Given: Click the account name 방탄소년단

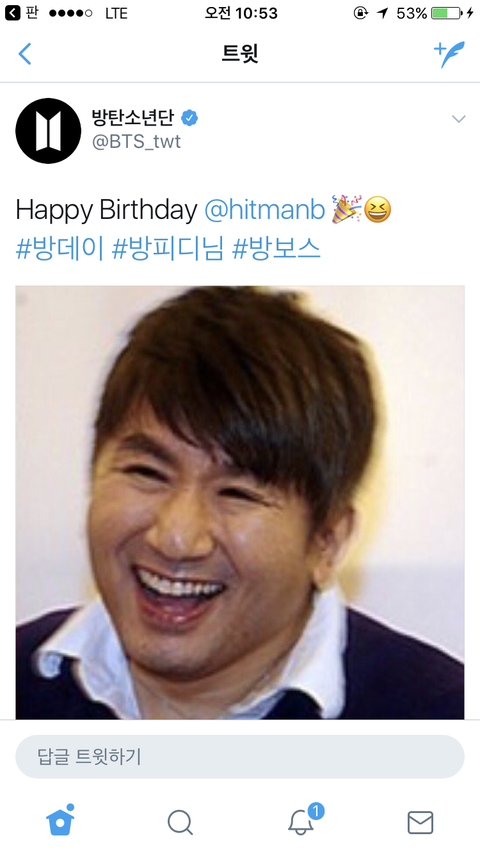Looking at the screenshot, I should coord(133,117).
